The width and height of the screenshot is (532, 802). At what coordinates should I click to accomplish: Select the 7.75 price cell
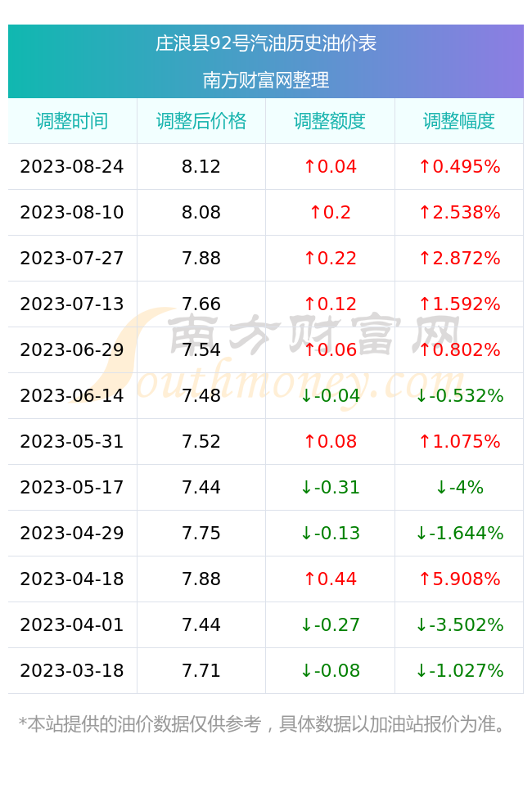point(201,533)
